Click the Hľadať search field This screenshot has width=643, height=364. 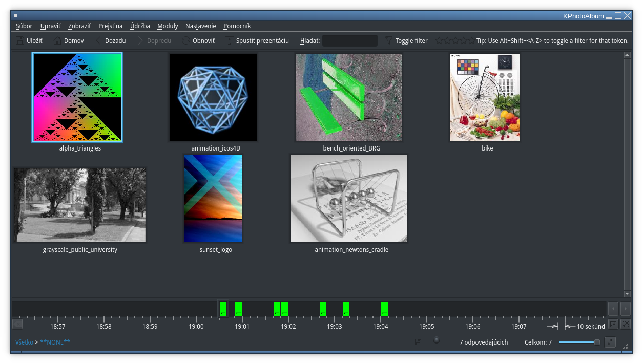(350, 40)
